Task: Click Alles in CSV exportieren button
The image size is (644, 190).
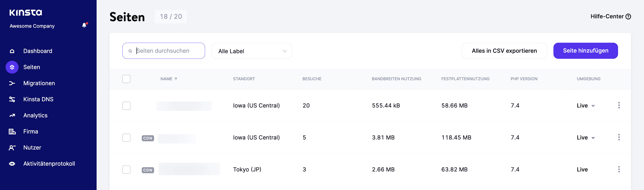Action: [504, 51]
